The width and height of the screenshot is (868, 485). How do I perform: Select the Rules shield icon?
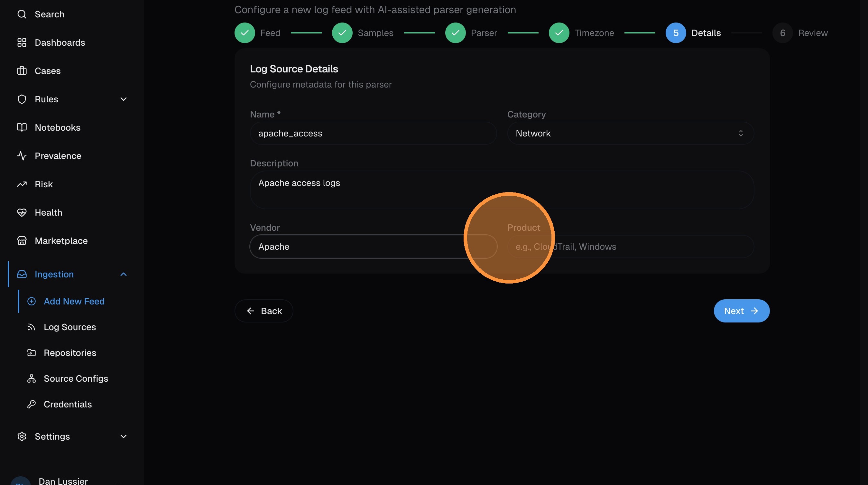[22, 99]
